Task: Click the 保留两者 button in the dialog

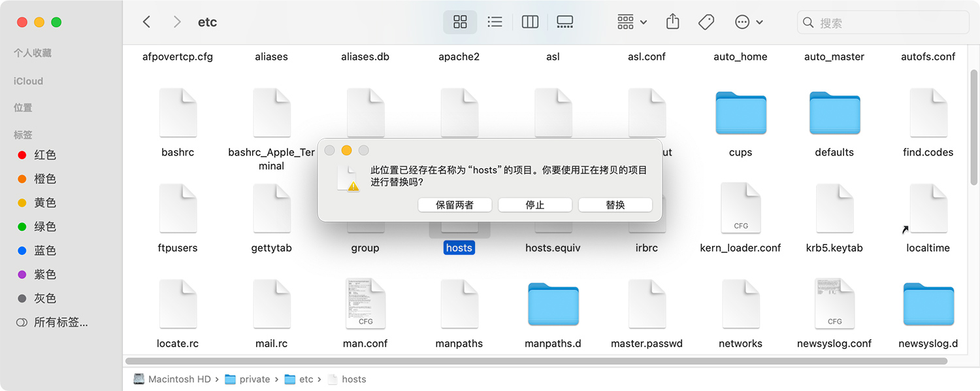Action: tap(455, 205)
